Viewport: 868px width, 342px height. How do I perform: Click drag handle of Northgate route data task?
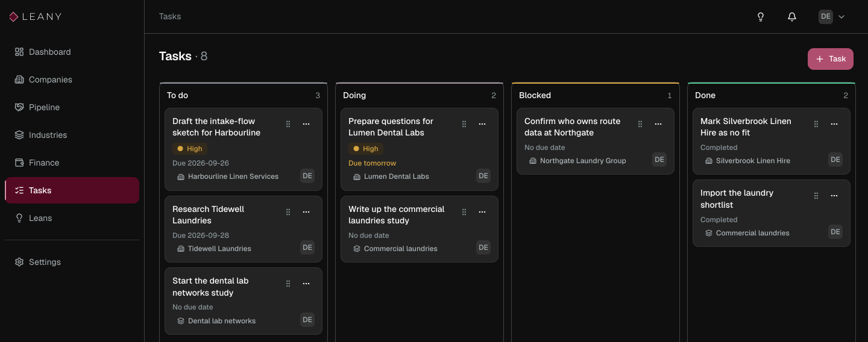[x=640, y=124]
